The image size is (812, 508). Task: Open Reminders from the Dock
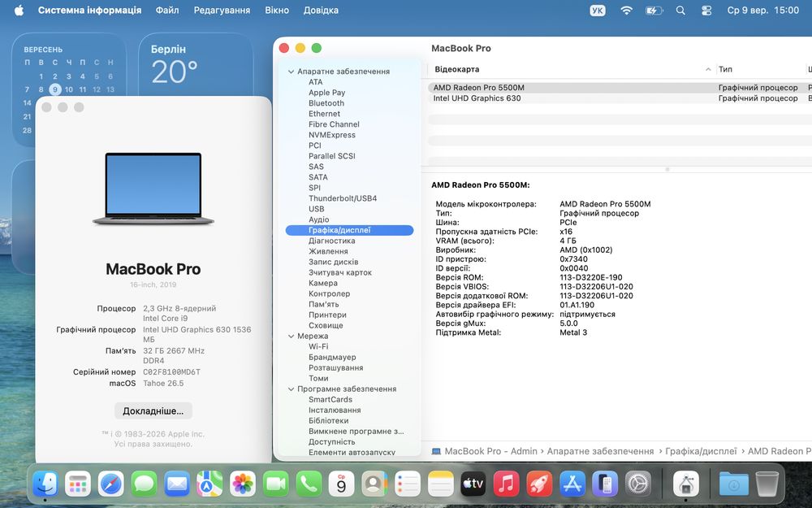coord(408,484)
